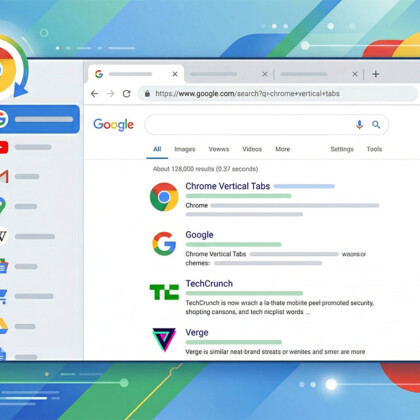The width and height of the screenshot is (420, 420).
Task: Switch to the Videos results tab
Action: pos(252,149)
